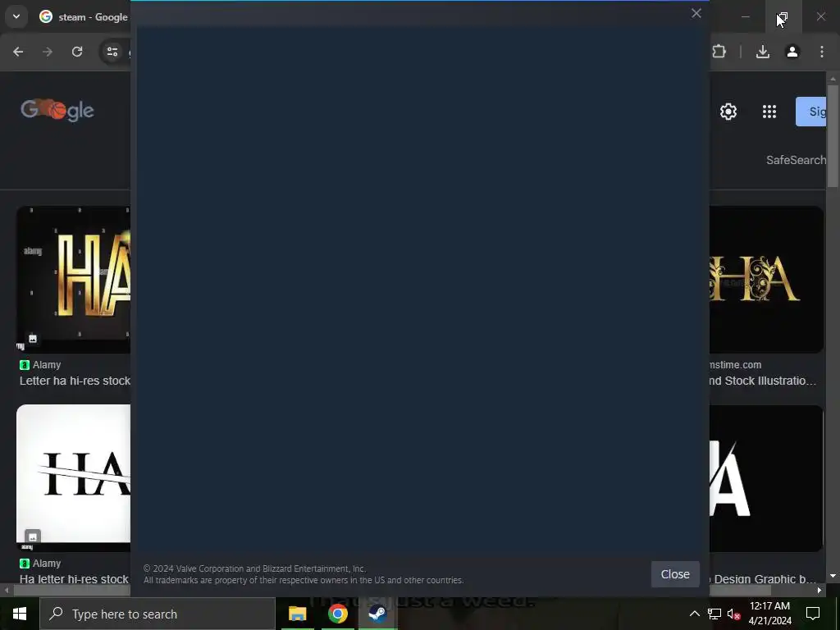Image resolution: width=840 pixels, height=630 pixels.
Task: Open the black HA letter thumbnail on white
Action: (73, 478)
